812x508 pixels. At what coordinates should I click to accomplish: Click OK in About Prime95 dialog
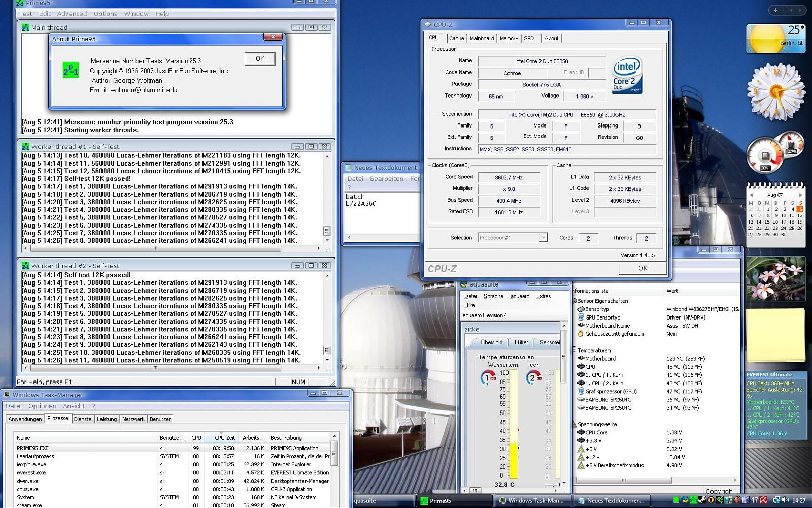pos(260,58)
